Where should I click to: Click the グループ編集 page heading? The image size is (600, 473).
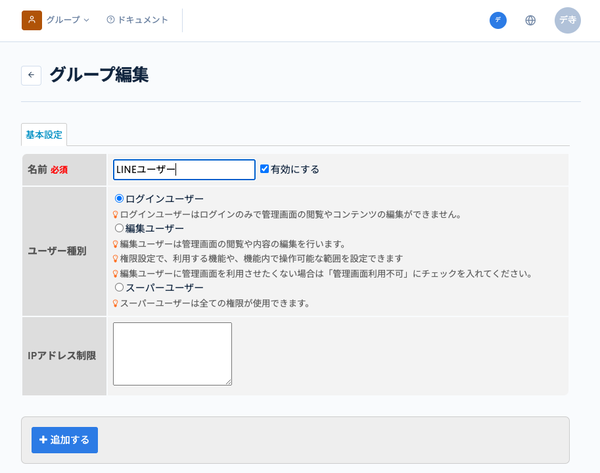pos(99,75)
